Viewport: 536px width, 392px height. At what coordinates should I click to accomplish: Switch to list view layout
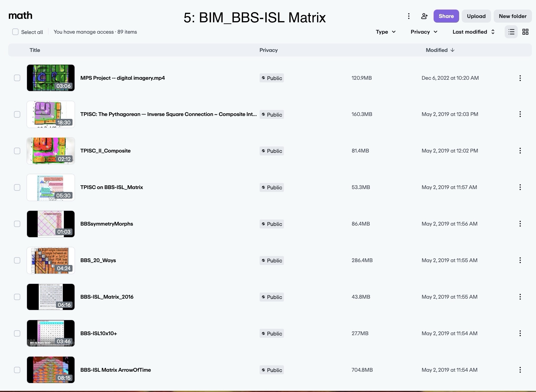click(511, 32)
